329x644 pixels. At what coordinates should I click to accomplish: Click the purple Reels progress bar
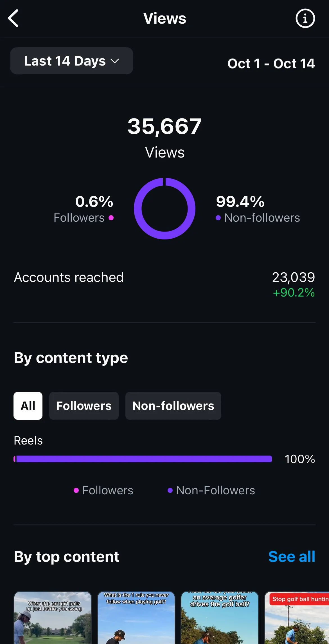point(143,459)
